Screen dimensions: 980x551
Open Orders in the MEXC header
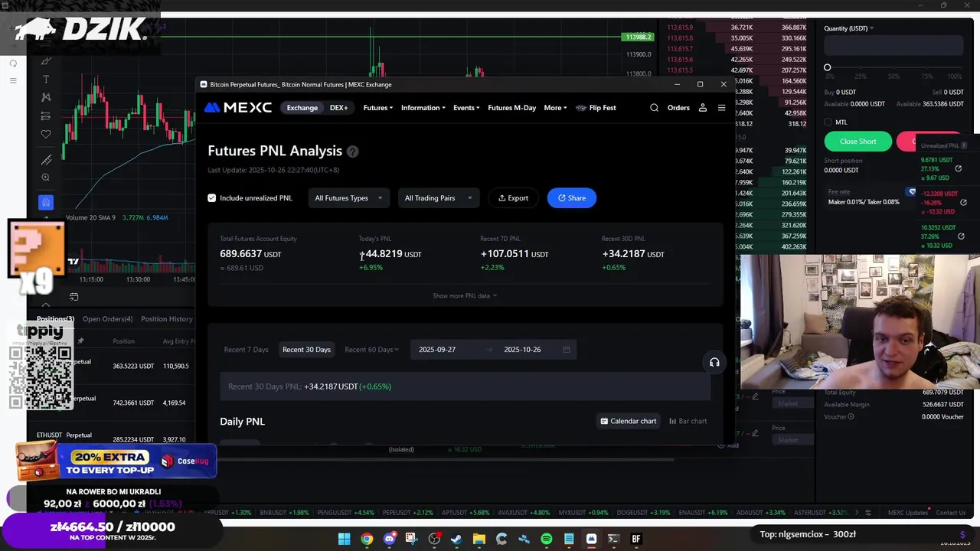click(x=678, y=108)
